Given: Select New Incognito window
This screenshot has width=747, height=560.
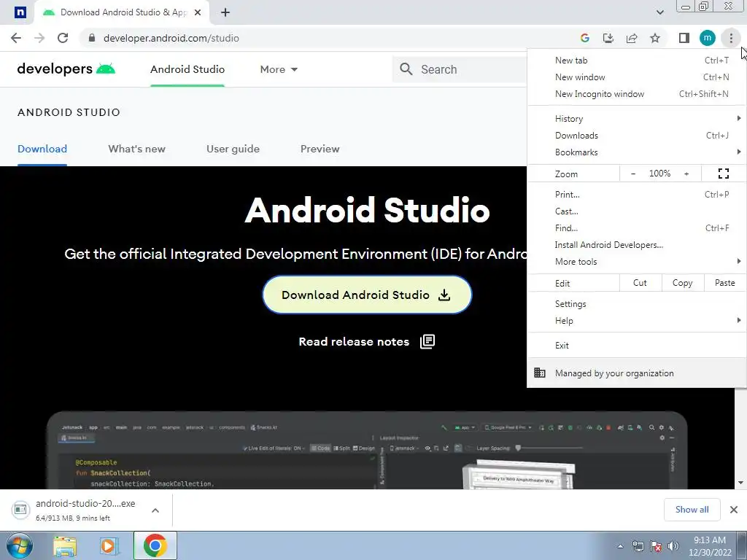Looking at the screenshot, I should [637, 94].
